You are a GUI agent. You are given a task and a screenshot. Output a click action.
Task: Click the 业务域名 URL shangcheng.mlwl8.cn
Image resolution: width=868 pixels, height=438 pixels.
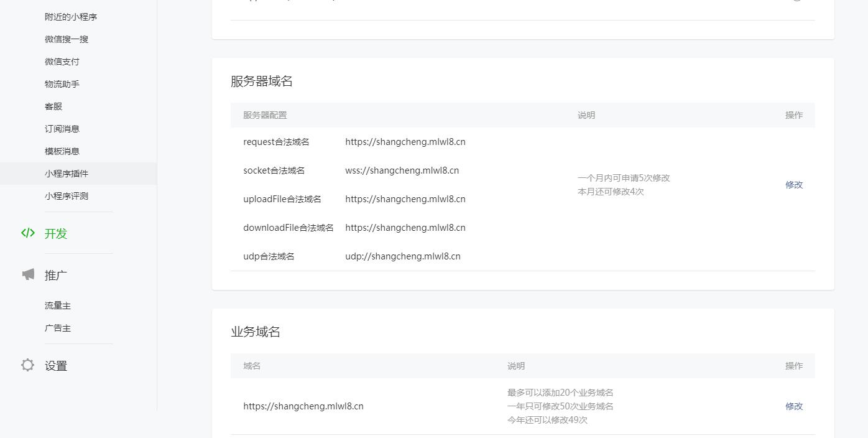pos(303,406)
